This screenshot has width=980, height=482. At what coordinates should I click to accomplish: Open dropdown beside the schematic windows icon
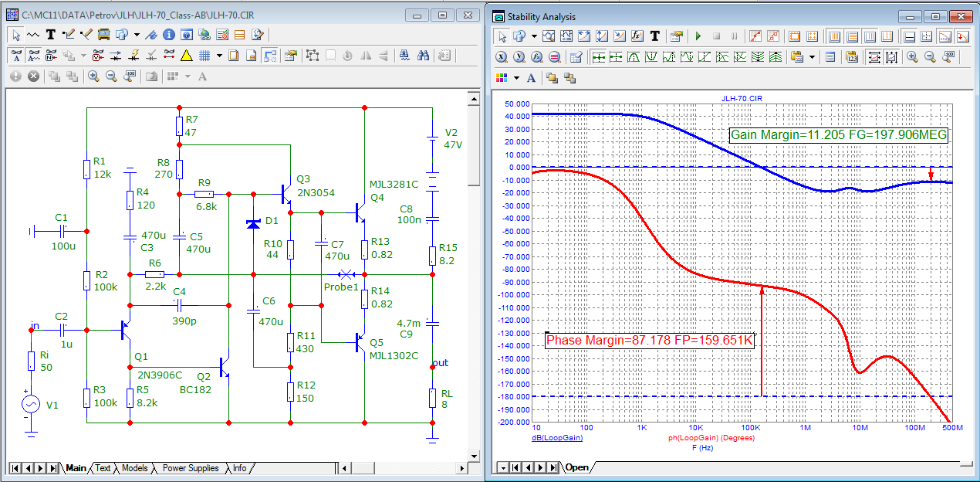tap(137, 35)
